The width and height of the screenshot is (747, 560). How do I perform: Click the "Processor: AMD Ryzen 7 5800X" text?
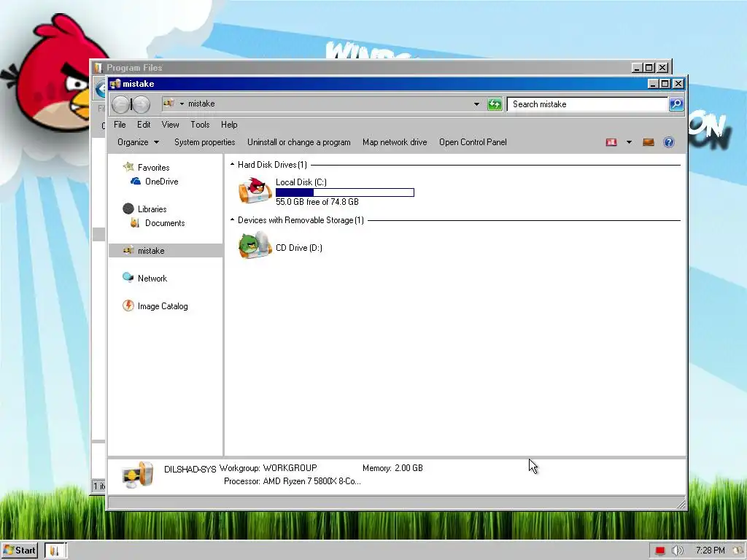coord(292,481)
